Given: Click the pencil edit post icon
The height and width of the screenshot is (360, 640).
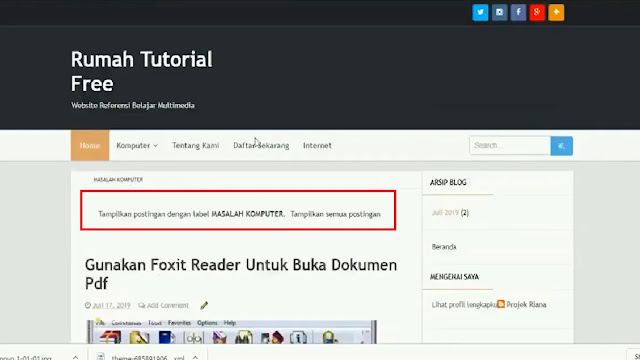Looking at the screenshot, I should [x=204, y=305].
